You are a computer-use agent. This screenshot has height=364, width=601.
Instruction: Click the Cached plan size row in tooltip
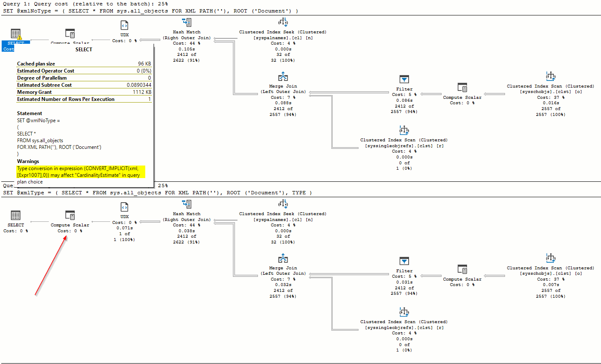(x=84, y=64)
